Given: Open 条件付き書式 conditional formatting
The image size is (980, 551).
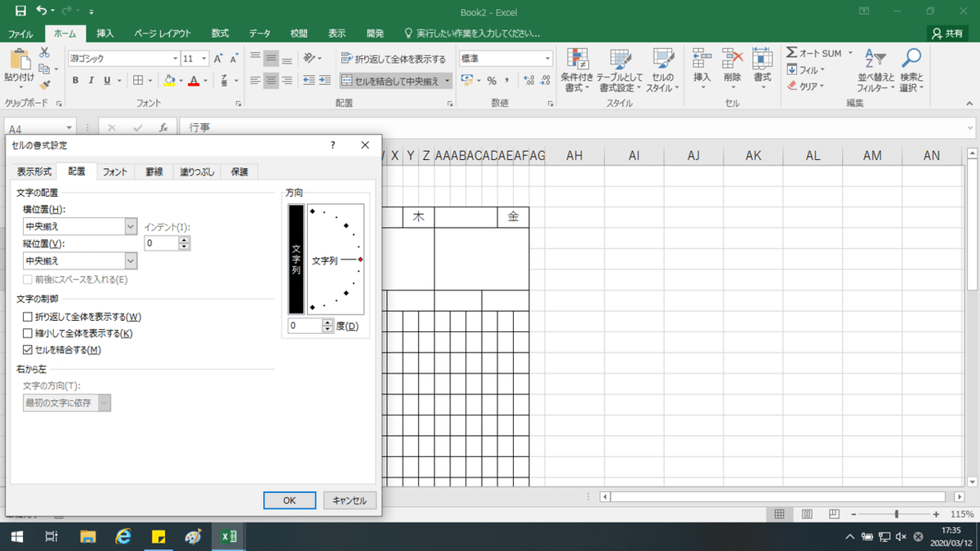Looking at the screenshot, I should tap(578, 69).
